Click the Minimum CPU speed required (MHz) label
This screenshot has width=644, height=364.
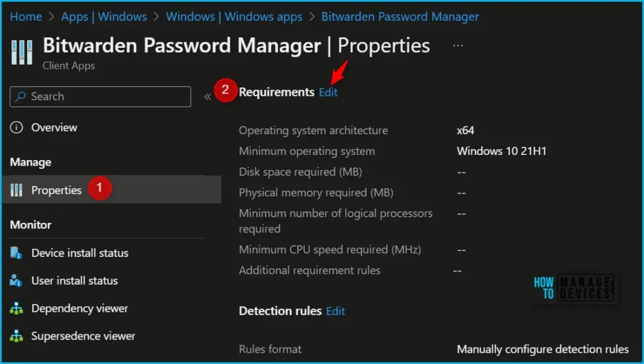pyautogui.click(x=330, y=249)
